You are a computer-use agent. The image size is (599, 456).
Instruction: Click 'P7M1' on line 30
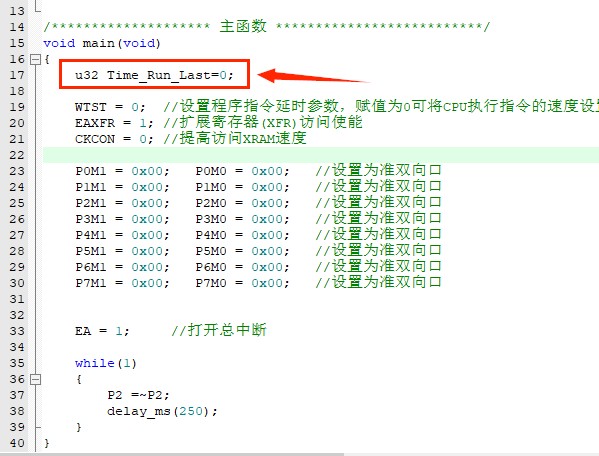(x=91, y=283)
